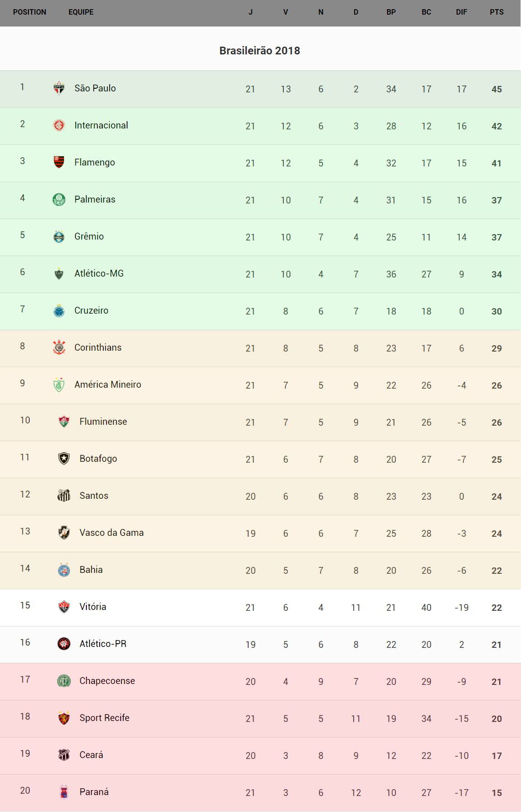Click the Sport Recife lion crest
The width and height of the screenshot is (521, 812).
tap(64, 718)
